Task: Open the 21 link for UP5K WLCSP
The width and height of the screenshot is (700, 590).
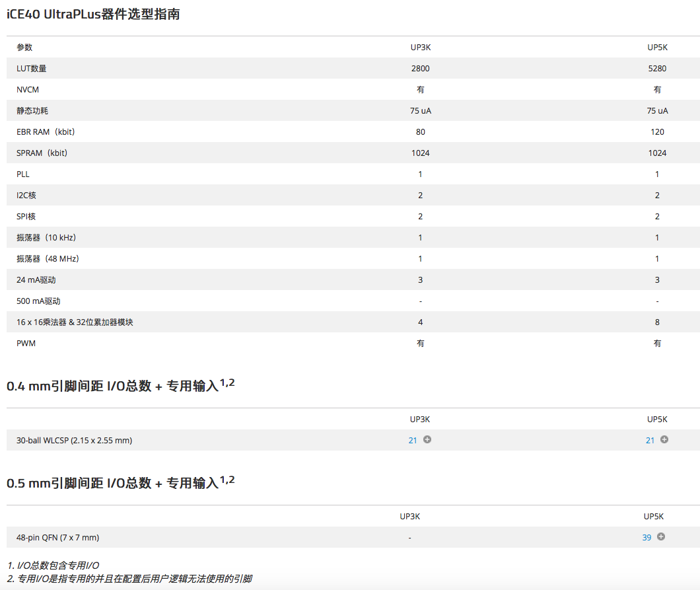Action: (x=650, y=441)
